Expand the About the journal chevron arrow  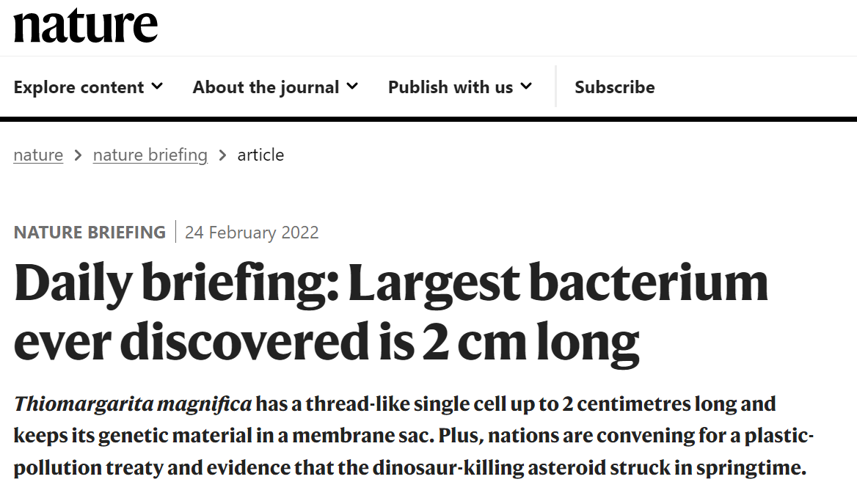pos(352,87)
